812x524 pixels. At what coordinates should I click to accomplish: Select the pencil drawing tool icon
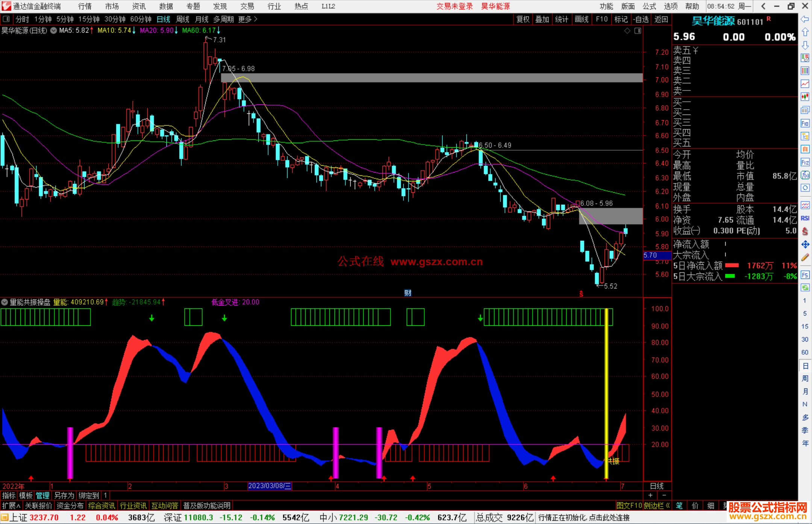tap(805, 257)
